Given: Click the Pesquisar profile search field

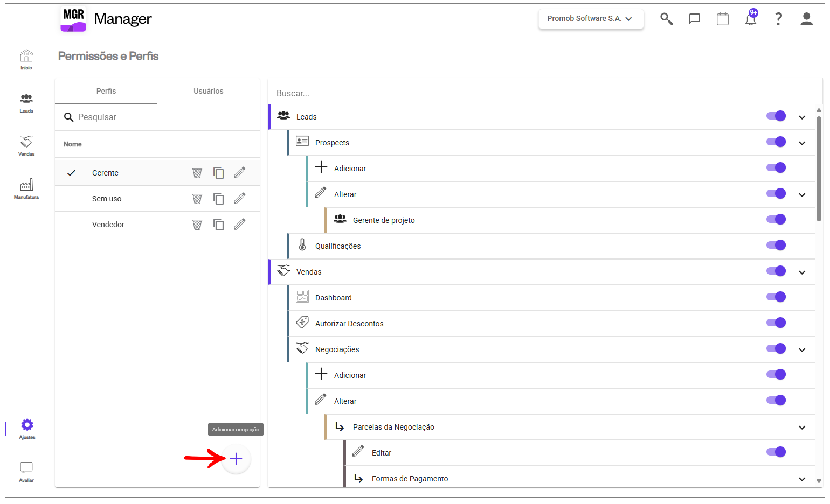Looking at the screenshot, I should [x=162, y=117].
